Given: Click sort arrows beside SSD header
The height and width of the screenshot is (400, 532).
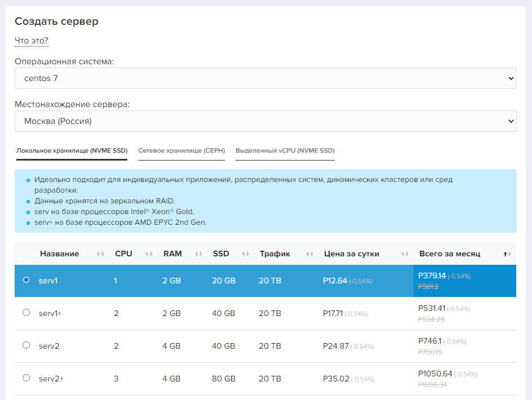Looking at the screenshot, I should 246,254.
